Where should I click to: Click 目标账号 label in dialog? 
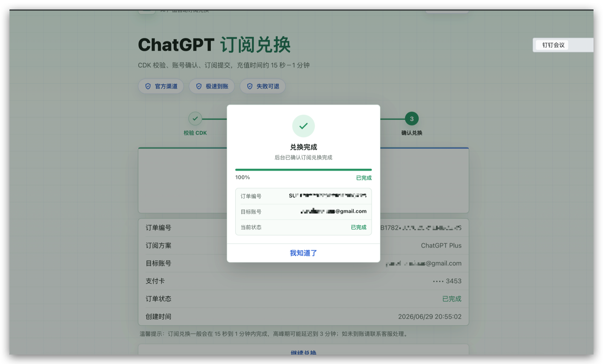[251, 212]
